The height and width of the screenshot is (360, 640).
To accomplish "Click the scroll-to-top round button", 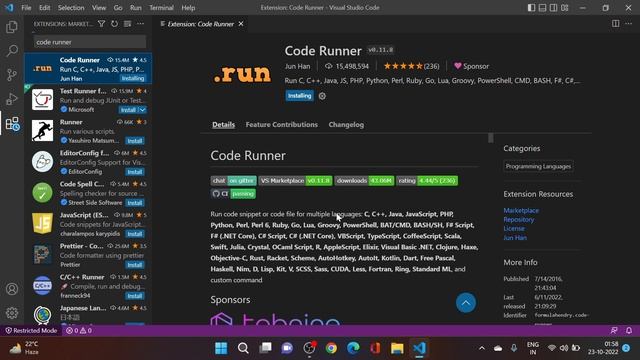I will pyautogui.click(x=466, y=303).
